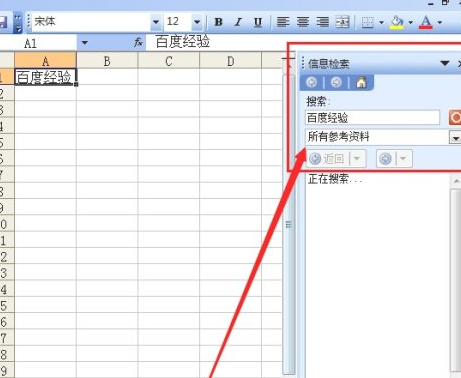Viewport: 461px width, 378px height.
Task: Open 信息检索 pane menu arrow
Action: click(x=445, y=63)
